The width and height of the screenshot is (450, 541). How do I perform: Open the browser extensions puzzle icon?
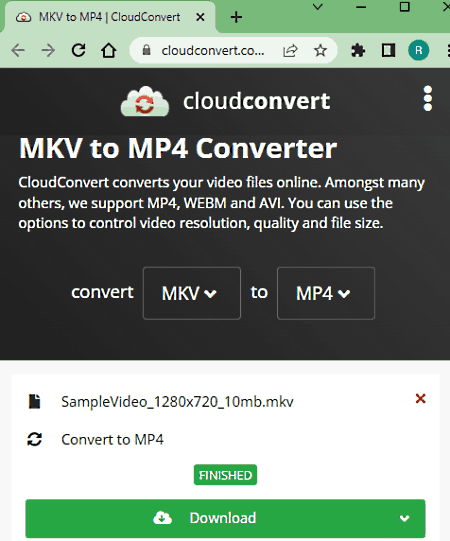358,51
